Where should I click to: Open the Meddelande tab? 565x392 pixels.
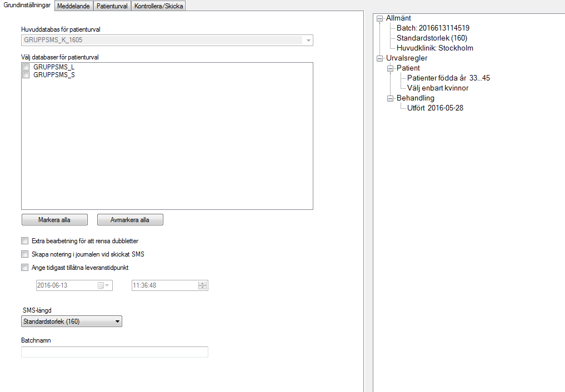pyautogui.click(x=73, y=6)
